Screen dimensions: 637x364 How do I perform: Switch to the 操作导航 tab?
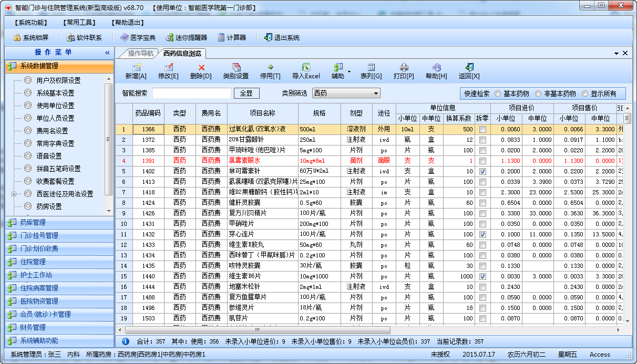pos(142,53)
